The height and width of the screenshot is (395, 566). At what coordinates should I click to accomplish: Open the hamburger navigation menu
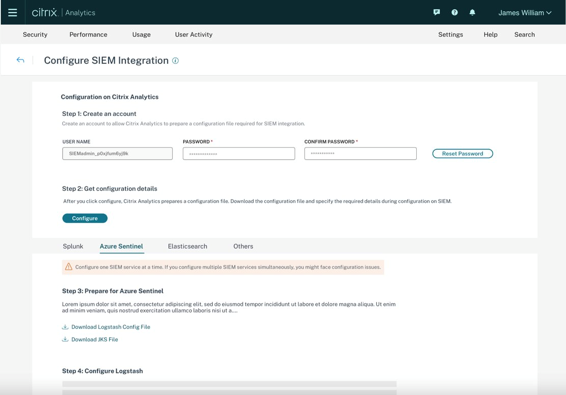point(13,13)
